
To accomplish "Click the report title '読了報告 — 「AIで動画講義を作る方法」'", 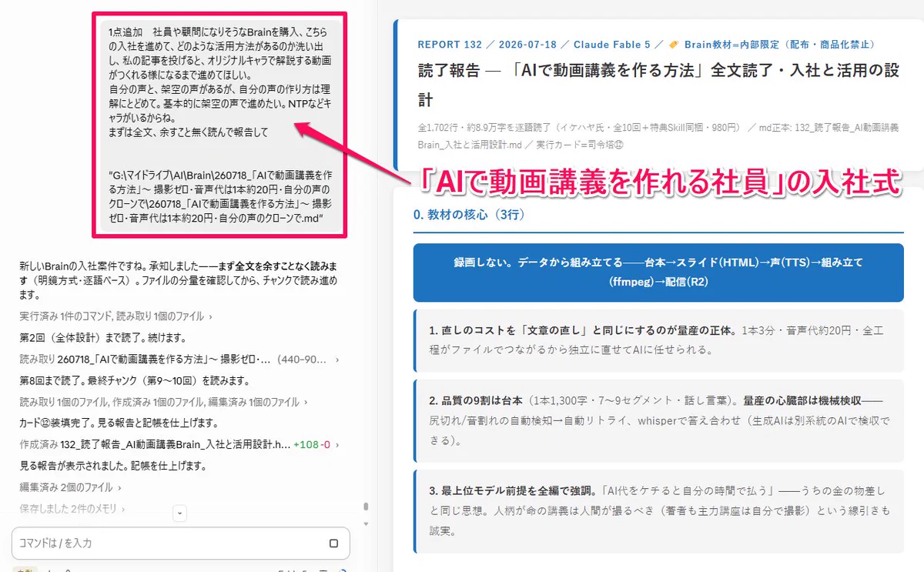I will point(658,84).
